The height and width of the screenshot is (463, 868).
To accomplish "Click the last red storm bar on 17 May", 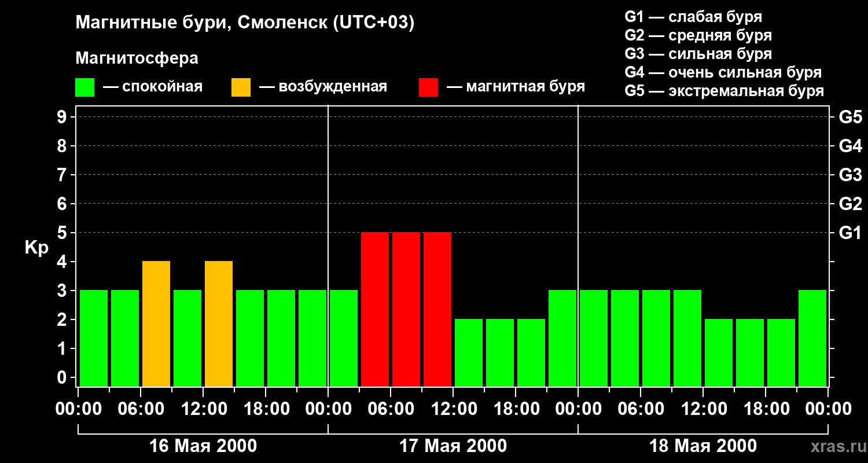I will point(437,309).
